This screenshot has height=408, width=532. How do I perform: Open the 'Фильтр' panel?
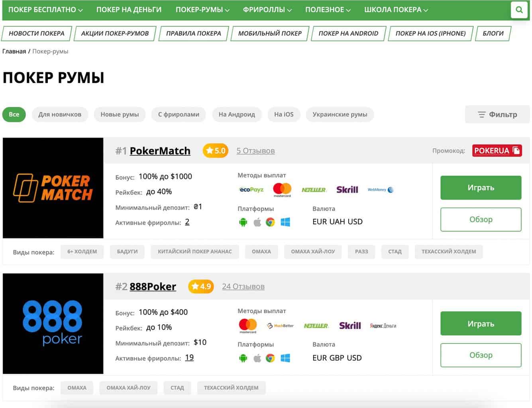point(497,114)
